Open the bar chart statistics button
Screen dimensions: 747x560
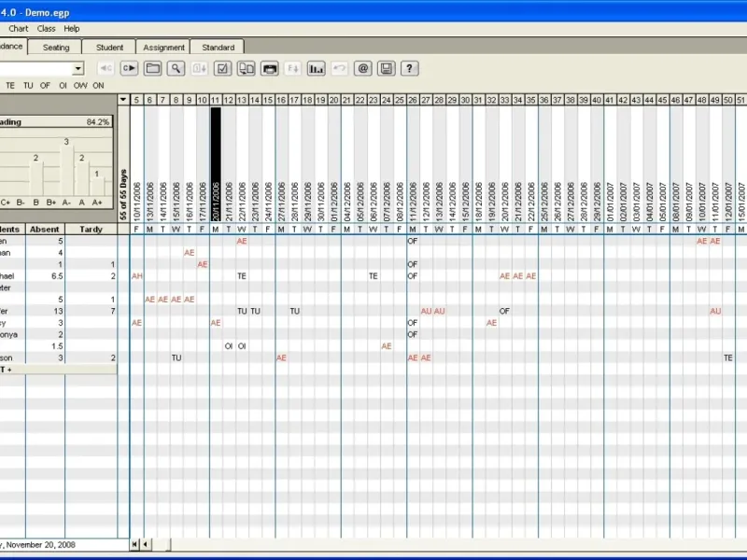(x=316, y=68)
